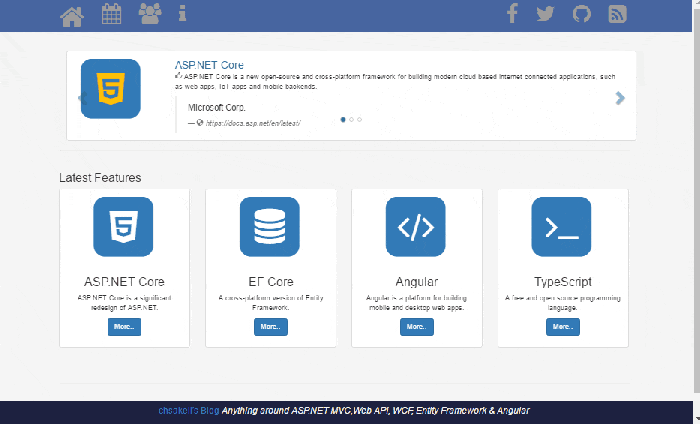
Task: Open the ASP.NET Core carousel title link
Action: pyautogui.click(x=209, y=65)
